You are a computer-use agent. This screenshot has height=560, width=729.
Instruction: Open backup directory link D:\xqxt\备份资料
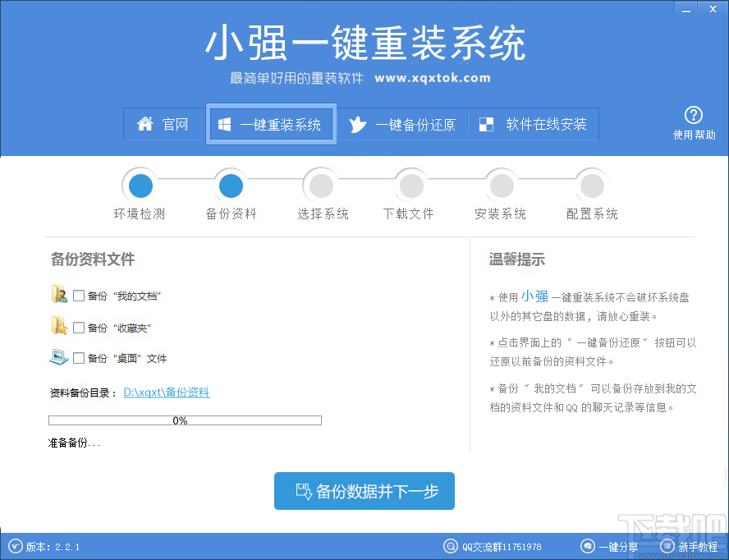(167, 392)
